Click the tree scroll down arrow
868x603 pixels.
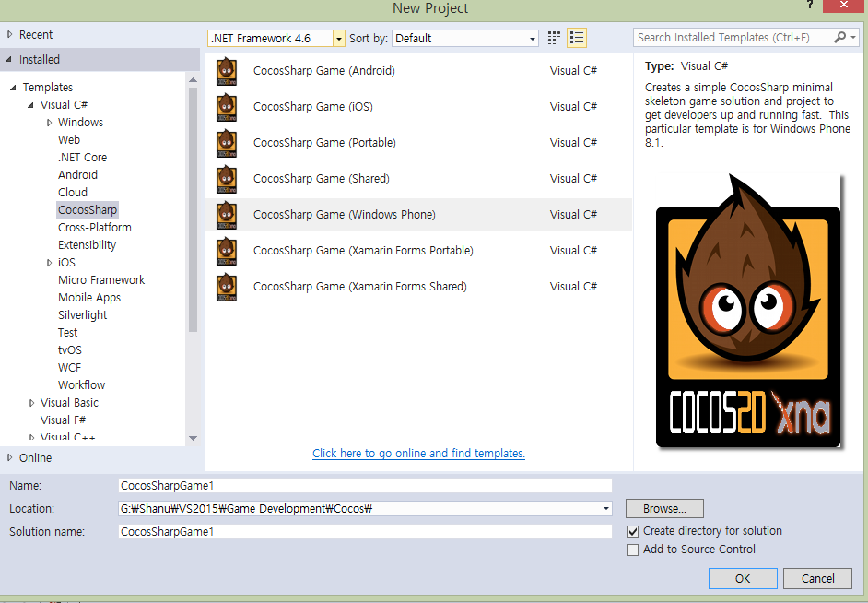[x=193, y=438]
